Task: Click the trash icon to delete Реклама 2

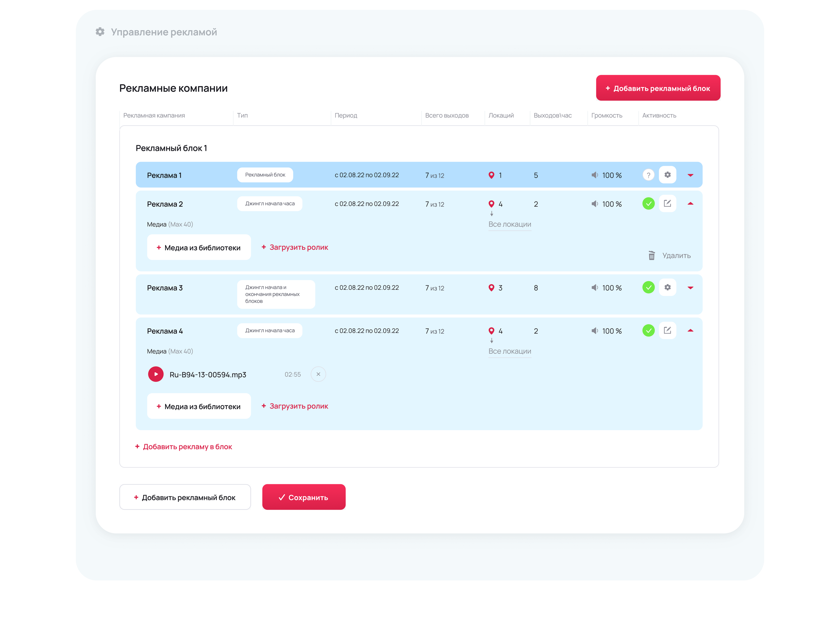Action: click(x=651, y=255)
